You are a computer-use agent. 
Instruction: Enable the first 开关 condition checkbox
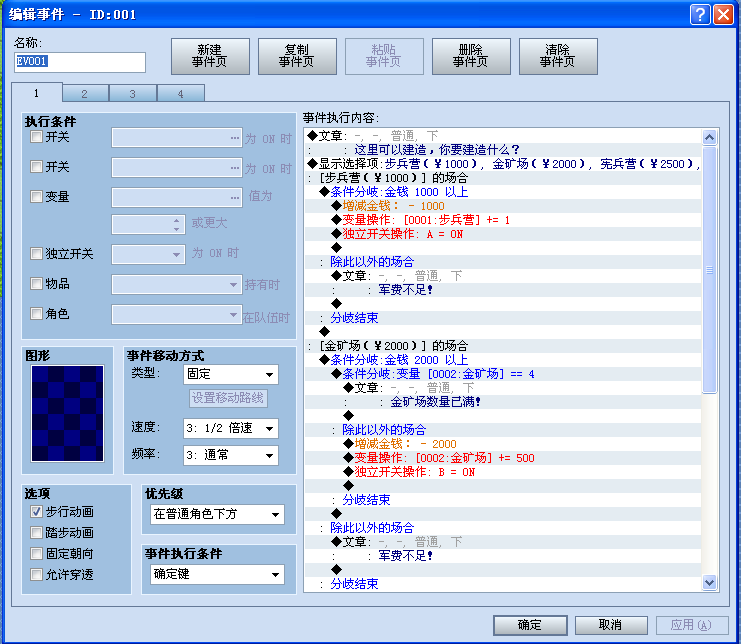point(36,137)
